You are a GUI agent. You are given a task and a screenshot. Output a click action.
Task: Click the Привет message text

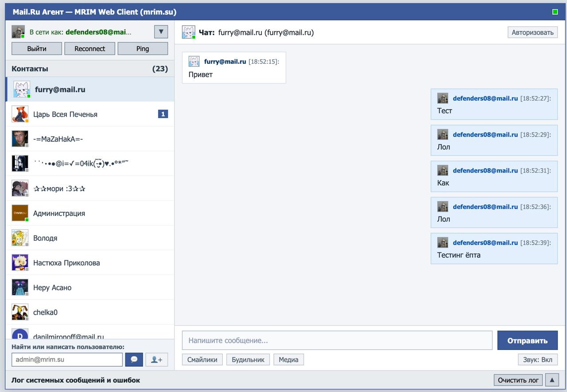pyautogui.click(x=201, y=74)
